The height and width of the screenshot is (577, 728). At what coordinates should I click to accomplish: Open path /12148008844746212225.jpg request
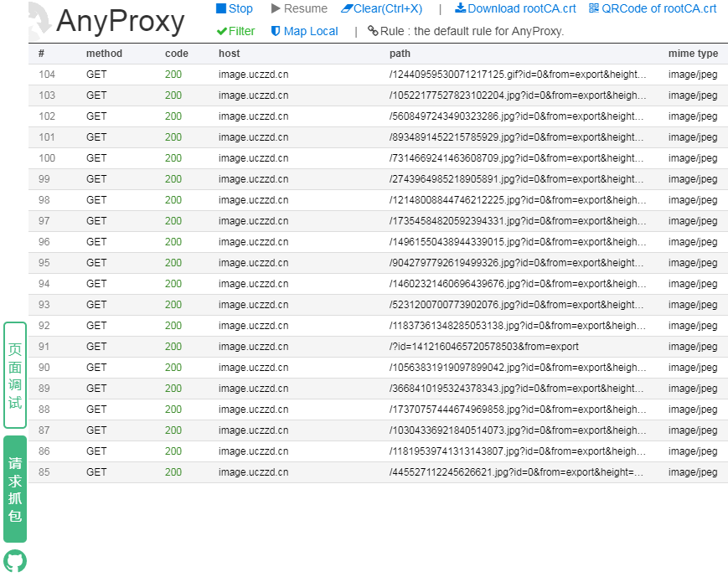coord(518,200)
